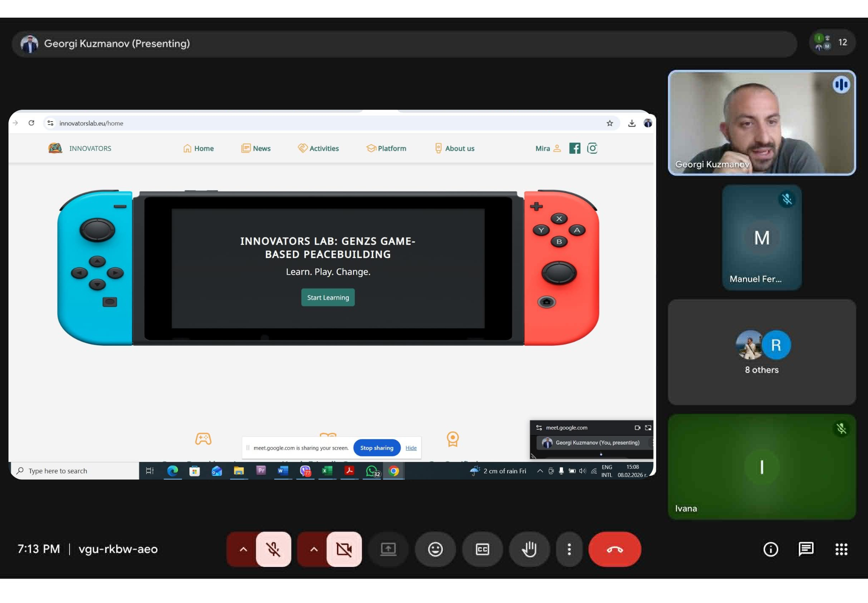The image size is (868, 603).
Task: Click the Home menu on Innovators site
Action: 198,148
